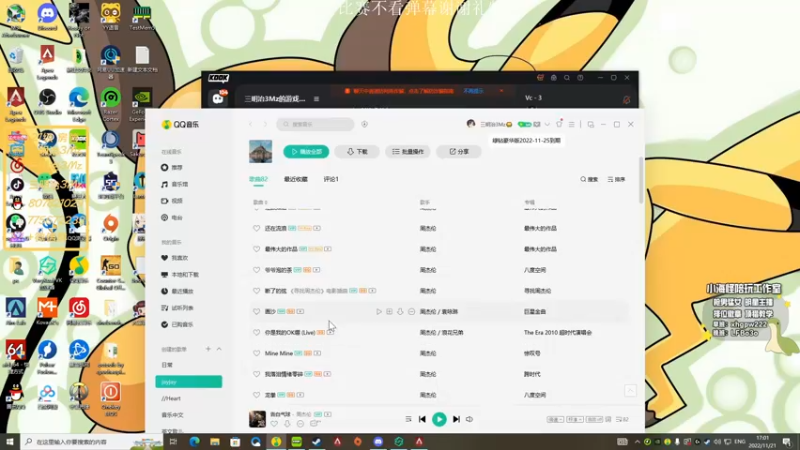The image size is (800, 450).
Task: Open 推荐 in the QQ Music sidebar
Action: [172, 167]
